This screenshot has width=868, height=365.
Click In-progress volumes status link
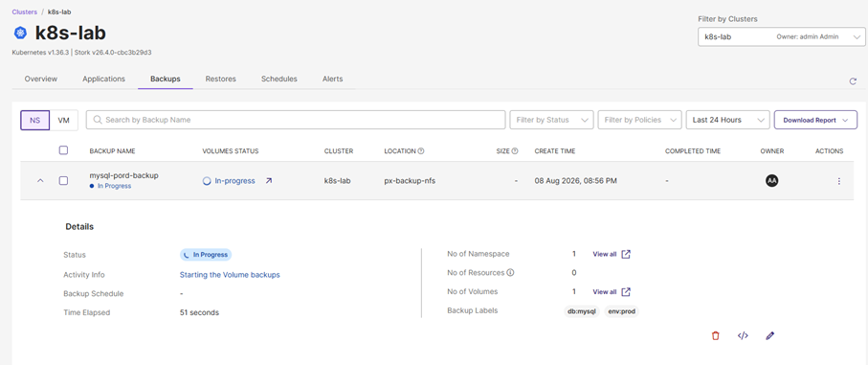coord(234,180)
